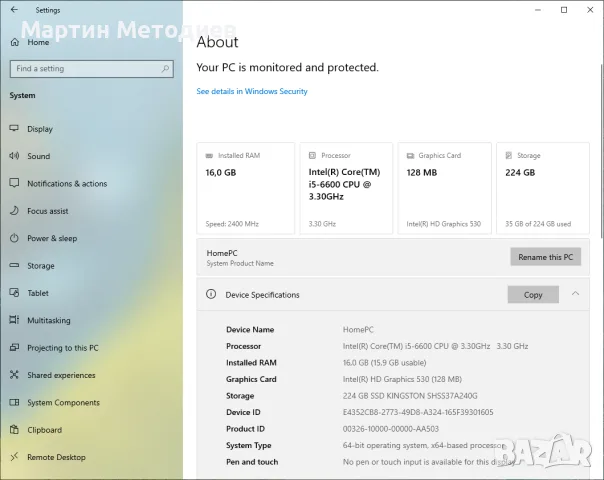
Task: Click the Display monitor icon
Action: click(x=14, y=128)
